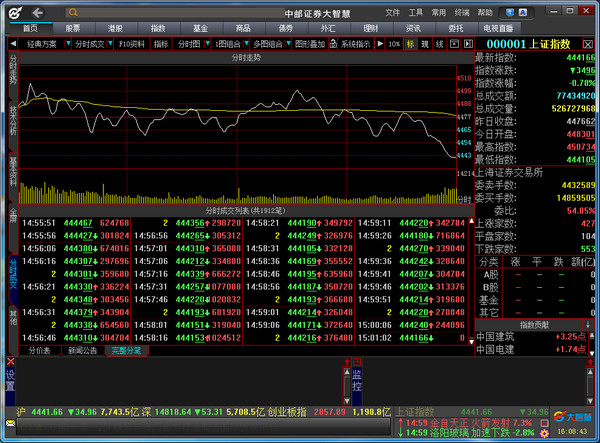Screen dimensions: 600x443
Task: Switch to the 委托 tab
Action: 455,28
